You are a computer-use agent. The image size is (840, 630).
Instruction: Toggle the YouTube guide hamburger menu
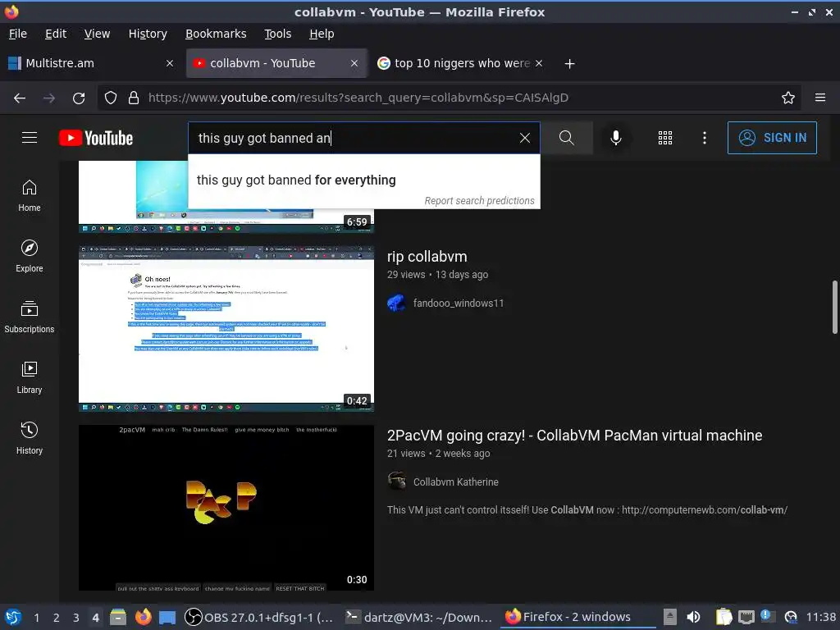[30, 138]
